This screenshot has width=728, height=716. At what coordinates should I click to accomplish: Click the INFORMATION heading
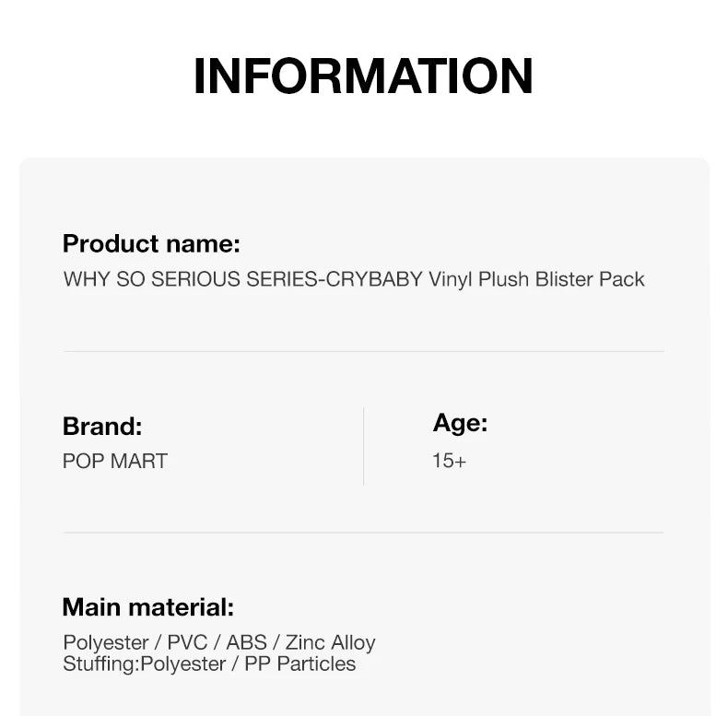coord(363,76)
